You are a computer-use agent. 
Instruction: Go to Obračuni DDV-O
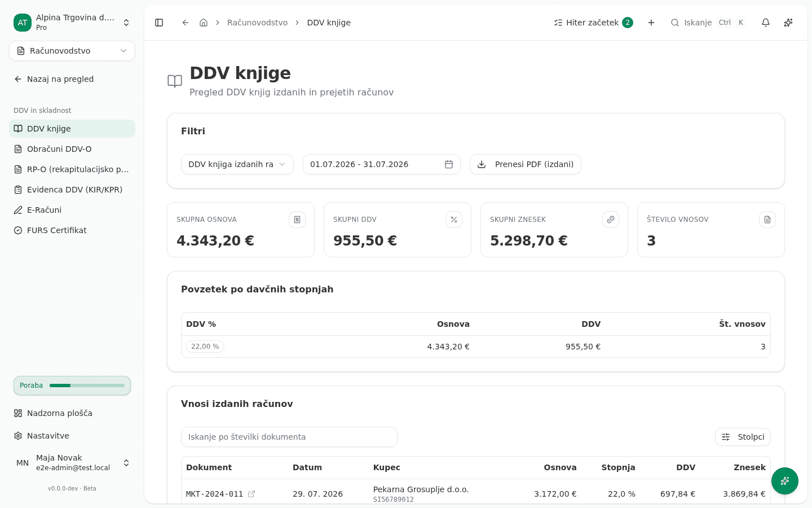coord(72,149)
